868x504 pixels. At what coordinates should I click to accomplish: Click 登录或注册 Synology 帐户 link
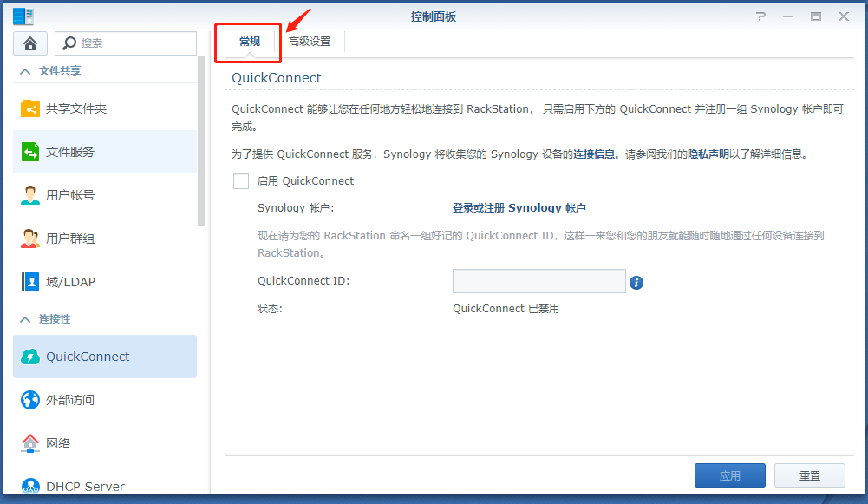tap(519, 208)
